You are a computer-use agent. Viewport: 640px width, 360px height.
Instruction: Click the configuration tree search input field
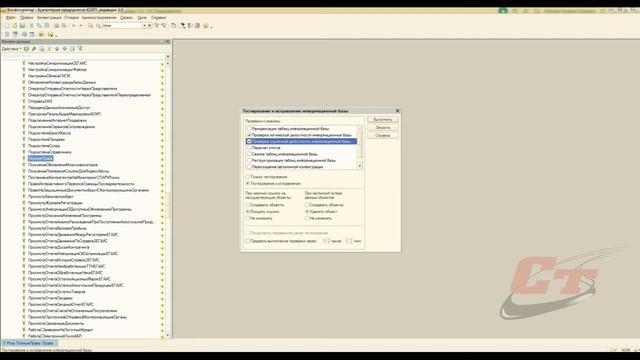click(x=83, y=56)
